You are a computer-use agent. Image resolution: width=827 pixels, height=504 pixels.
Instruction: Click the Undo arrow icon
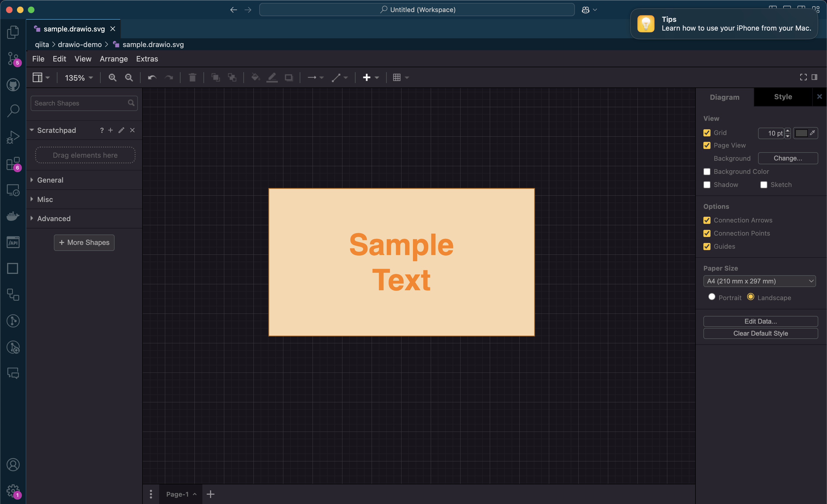click(x=152, y=77)
